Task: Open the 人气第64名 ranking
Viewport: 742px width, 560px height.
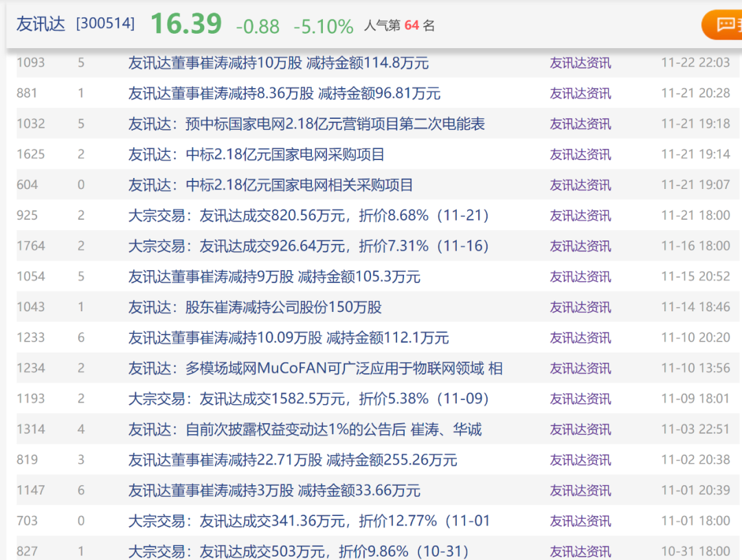Action: (x=401, y=25)
